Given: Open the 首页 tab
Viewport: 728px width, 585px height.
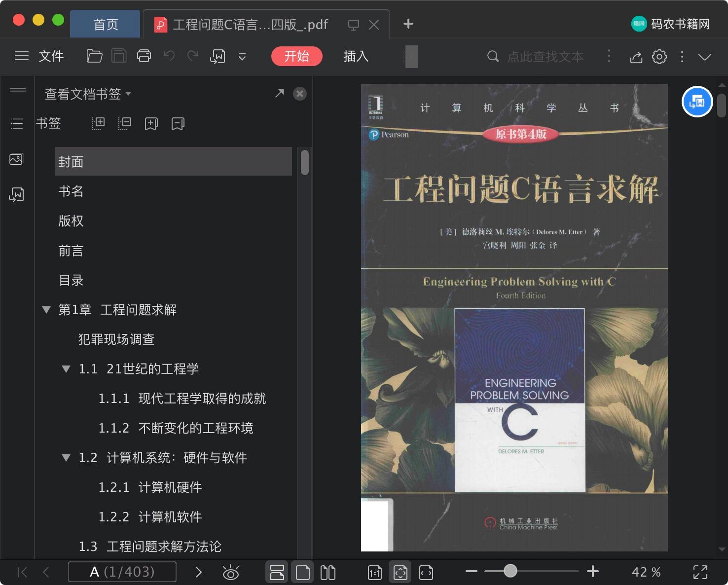Looking at the screenshot, I should click(x=106, y=25).
